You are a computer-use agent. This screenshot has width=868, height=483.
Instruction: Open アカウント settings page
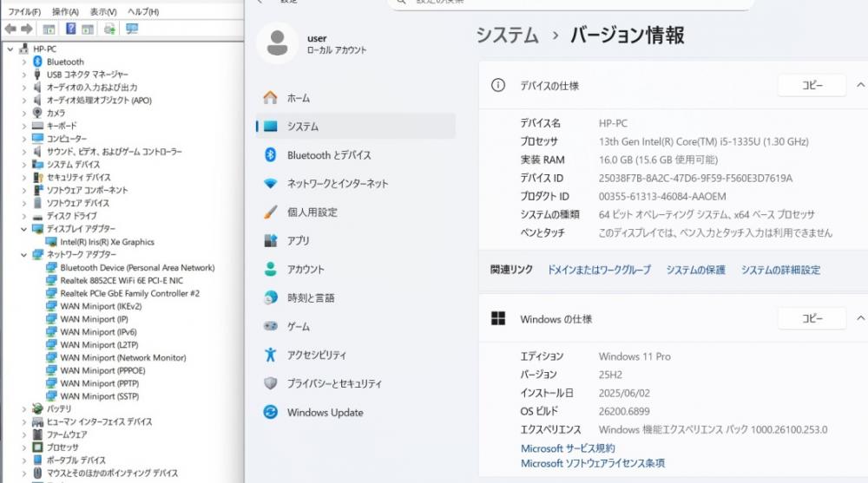(x=355, y=269)
